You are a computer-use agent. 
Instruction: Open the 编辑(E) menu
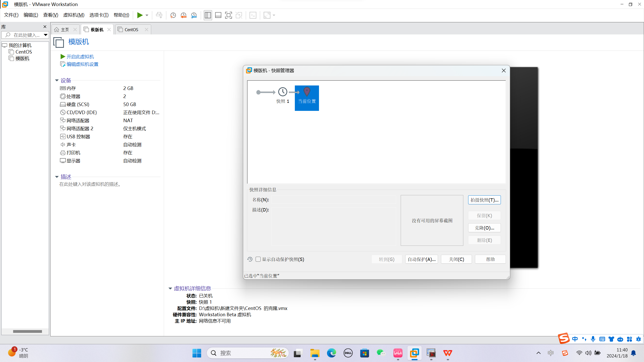pos(31,15)
